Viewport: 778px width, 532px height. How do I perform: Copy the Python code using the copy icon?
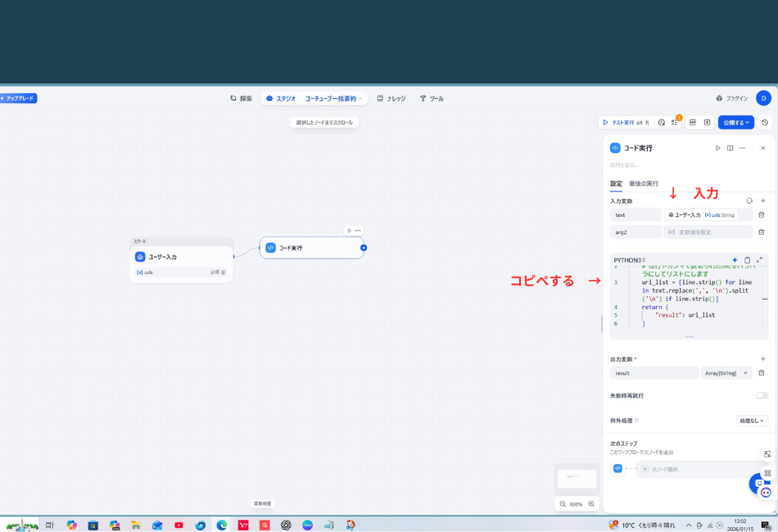coord(747,260)
